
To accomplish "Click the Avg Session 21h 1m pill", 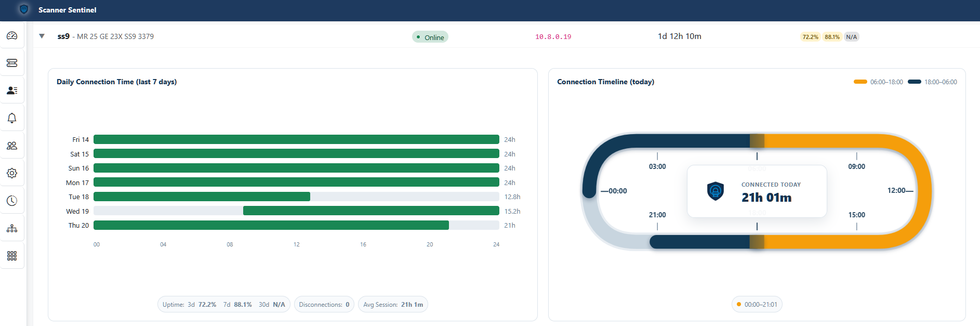I will 393,305.
